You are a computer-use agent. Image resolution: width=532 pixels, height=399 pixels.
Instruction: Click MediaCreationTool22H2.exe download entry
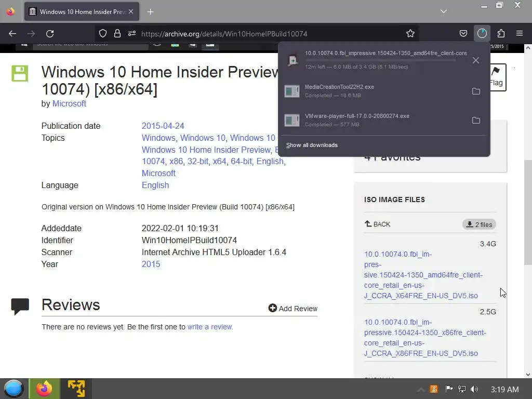click(x=374, y=91)
